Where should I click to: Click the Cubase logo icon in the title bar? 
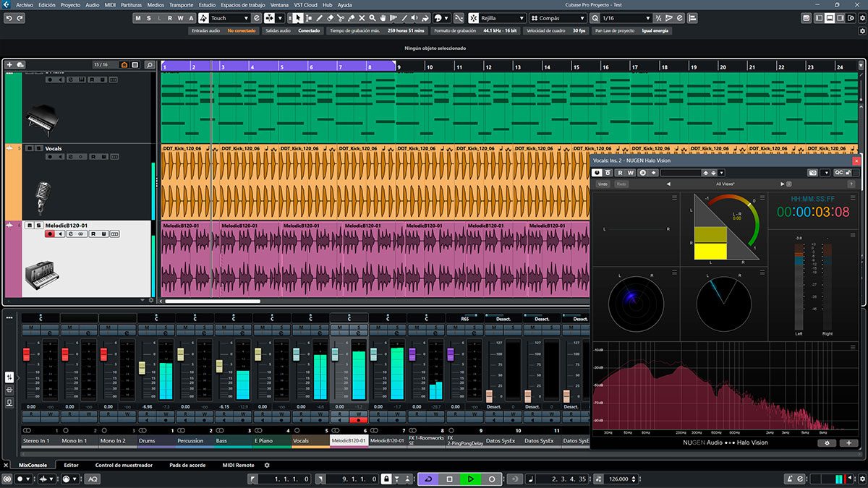click(7, 4)
